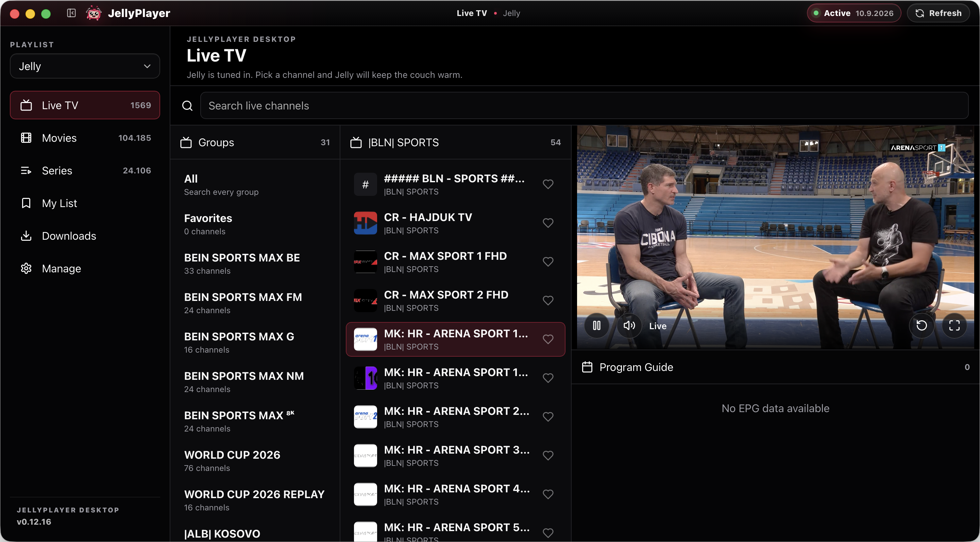Favorite MK: HR - ARENA SPORT 2
The width and height of the screenshot is (980, 542).
548,417
